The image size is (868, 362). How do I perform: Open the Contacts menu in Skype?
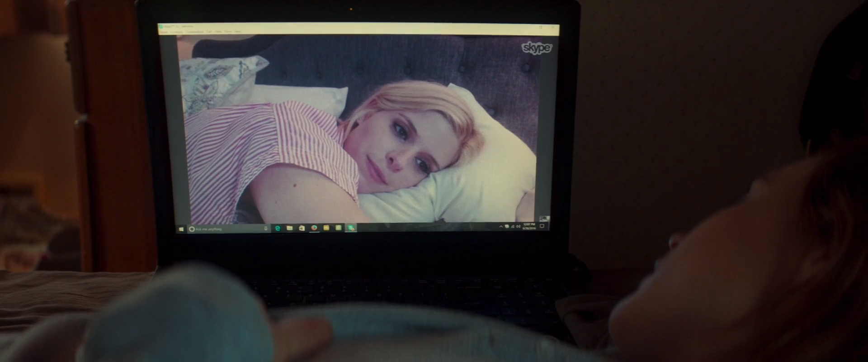pyautogui.click(x=177, y=32)
